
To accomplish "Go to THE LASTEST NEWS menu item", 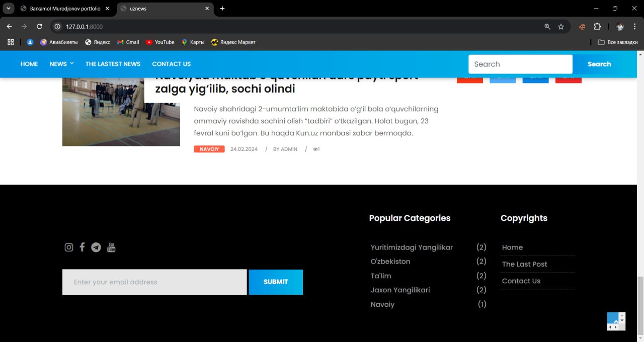I will pos(113,64).
